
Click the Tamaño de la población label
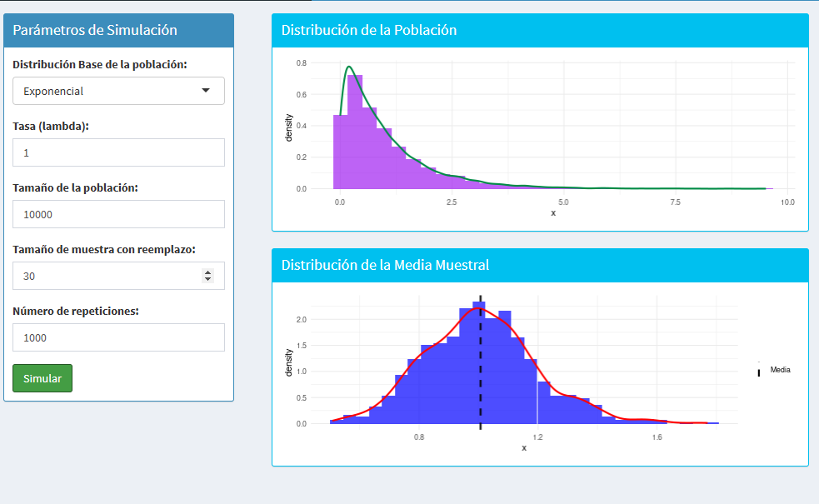[x=75, y=187]
